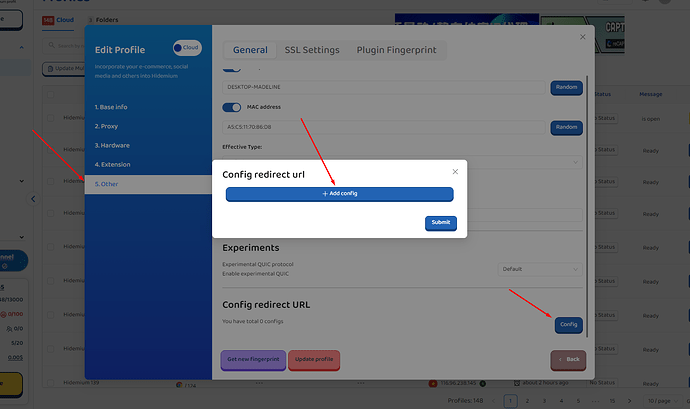The image size is (690, 409).
Task: Click the Back button
Action: [x=568, y=359]
